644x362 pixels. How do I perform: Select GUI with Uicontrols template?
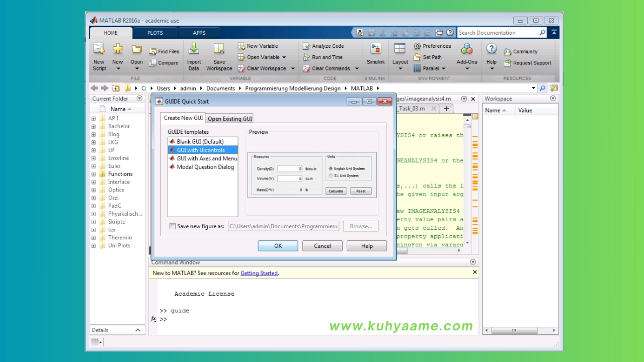203,150
